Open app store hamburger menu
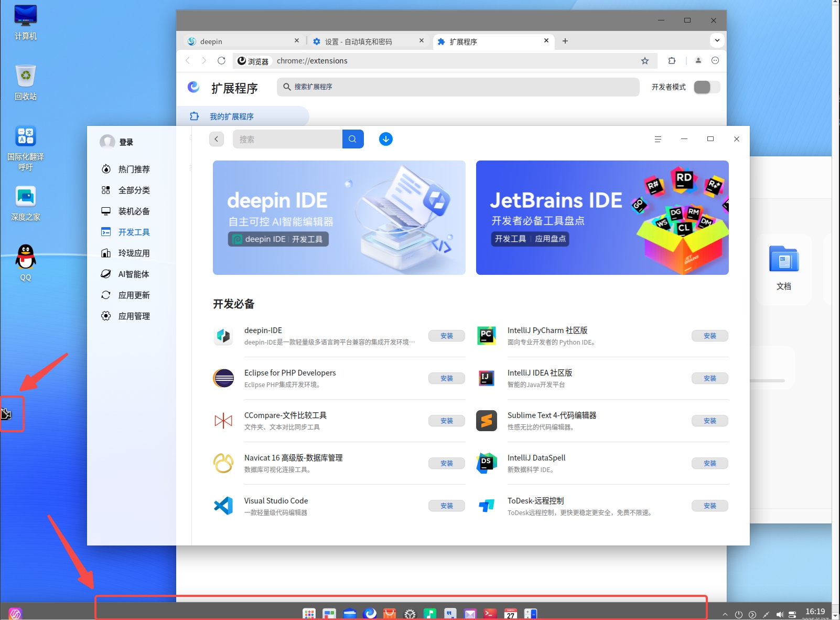Image resolution: width=840 pixels, height=620 pixels. click(x=658, y=139)
